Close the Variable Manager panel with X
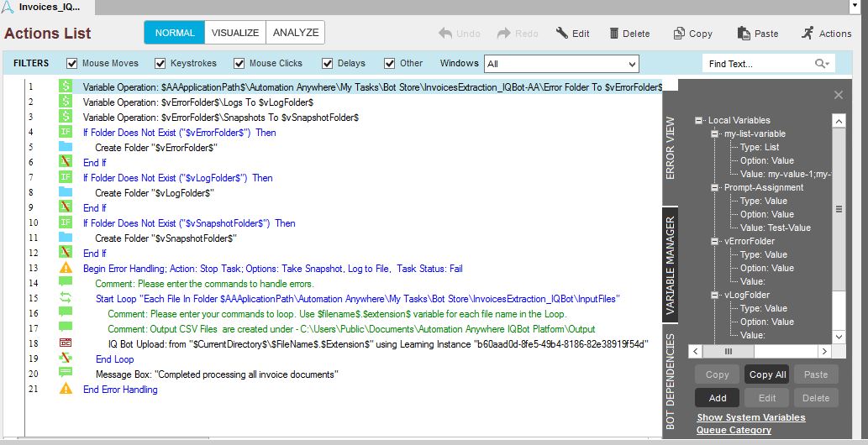Screen dimensions: 868x445 [838, 95]
